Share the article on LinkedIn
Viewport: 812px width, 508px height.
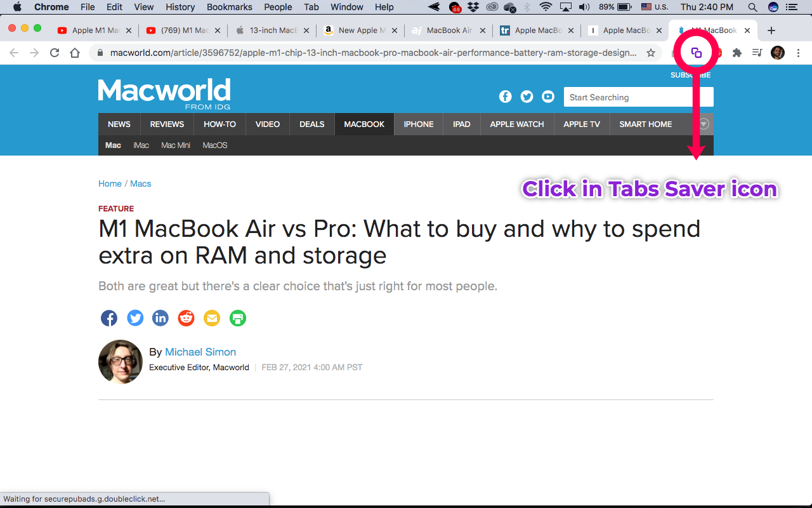160,318
